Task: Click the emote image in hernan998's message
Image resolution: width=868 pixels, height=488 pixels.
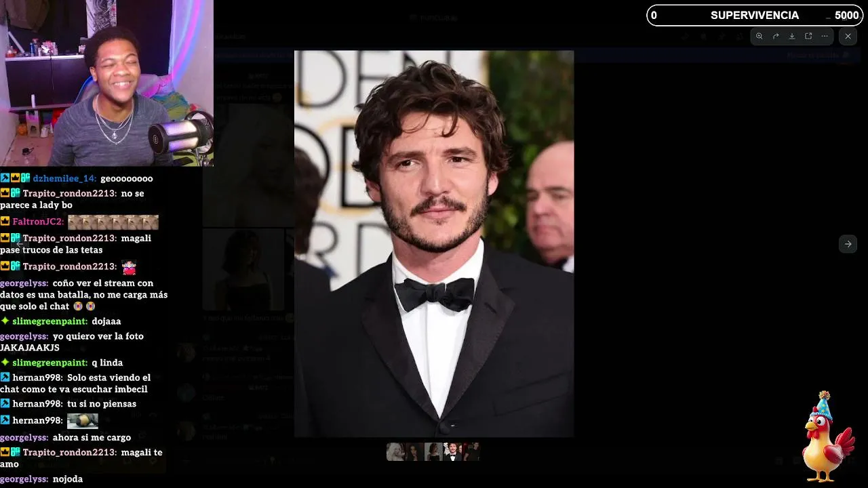Action: click(83, 421)
